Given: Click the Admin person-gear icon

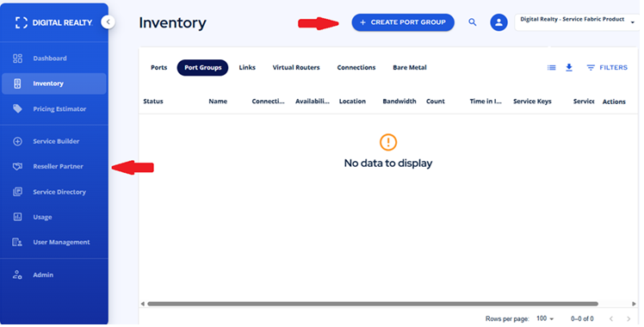Looking at the screenshot, I should [x=17, y=275].
